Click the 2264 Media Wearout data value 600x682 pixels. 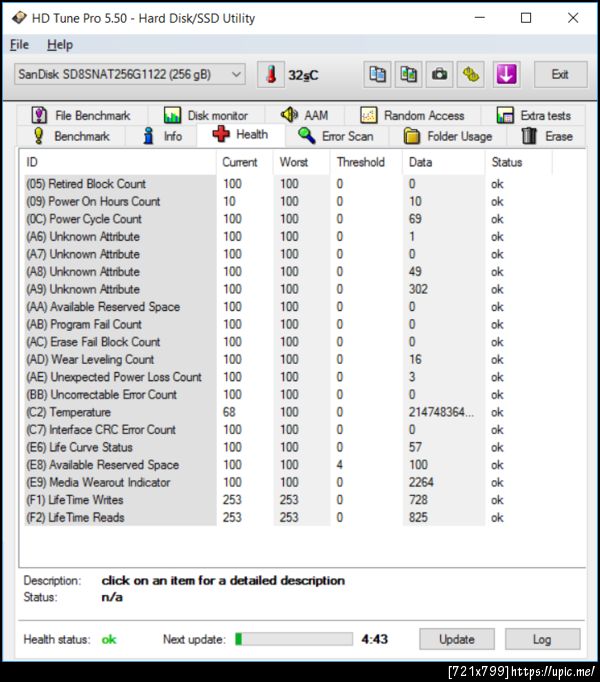[x=421, y=482]
